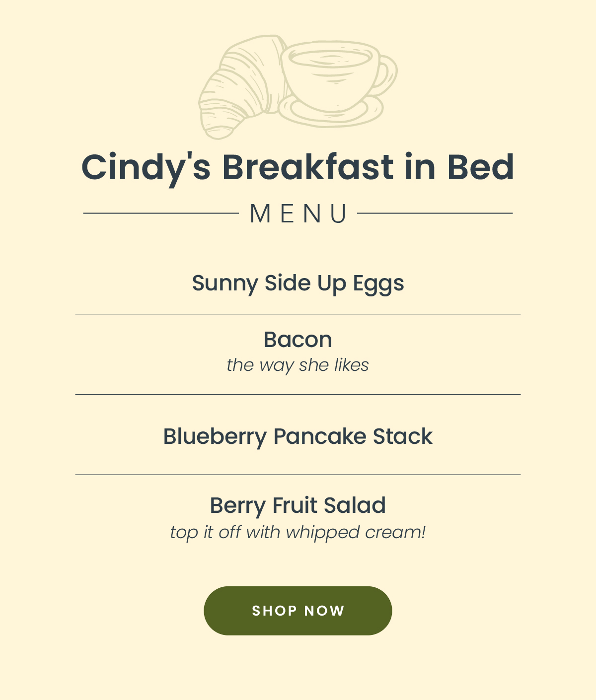Click the MENU subtitle text
596x700 pixels.
pos(298,214)
